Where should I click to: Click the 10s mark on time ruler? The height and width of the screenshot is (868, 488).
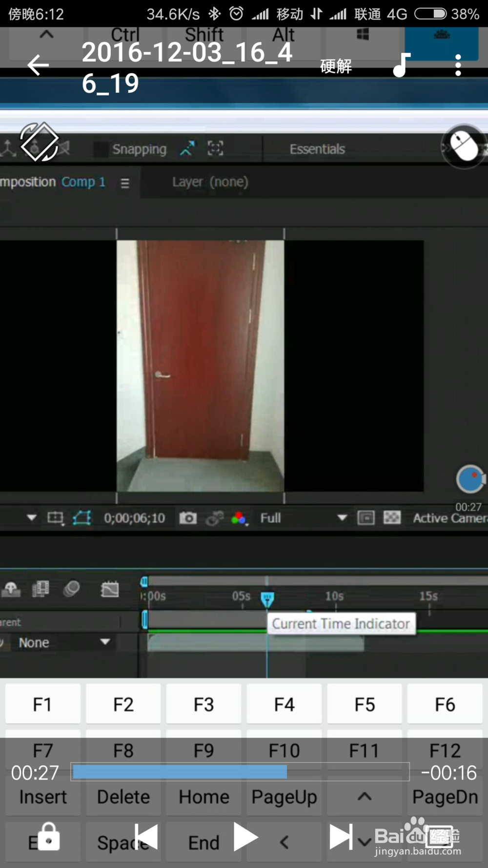pos(334,596)
